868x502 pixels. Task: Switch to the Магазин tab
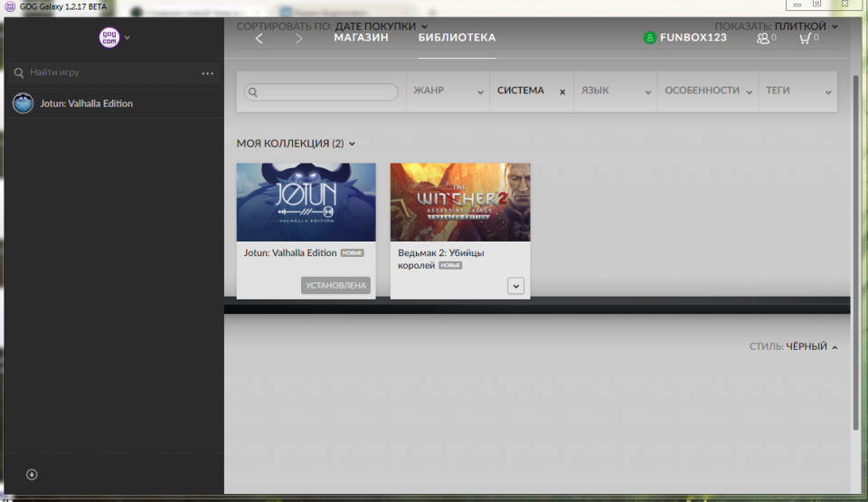pyautogui.click(x=361, y=38)
